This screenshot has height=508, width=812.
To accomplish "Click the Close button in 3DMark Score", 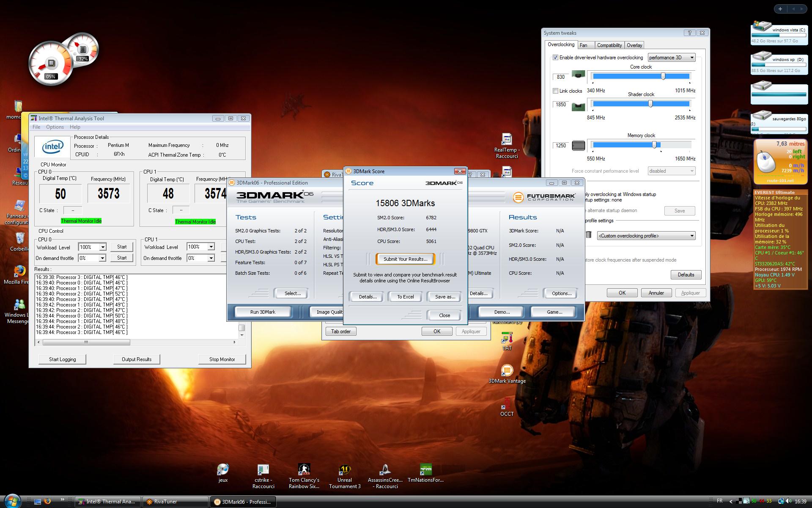I will (x=444, y=315).
